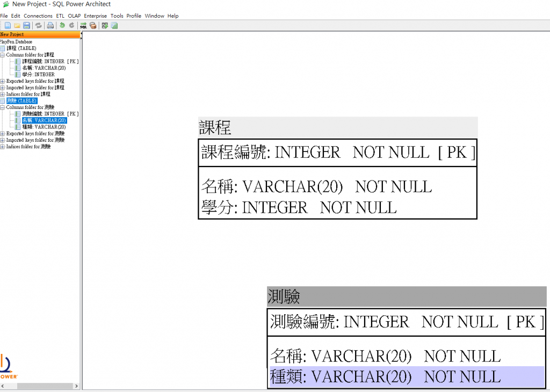Image resolution: width=550 pixels, height=392 pixels.
Task: Open the Enterprise menu
Action: click(96, 16)
